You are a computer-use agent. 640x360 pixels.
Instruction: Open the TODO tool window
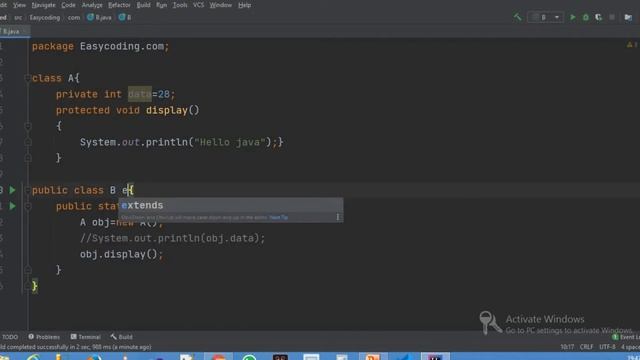[10, 337]
